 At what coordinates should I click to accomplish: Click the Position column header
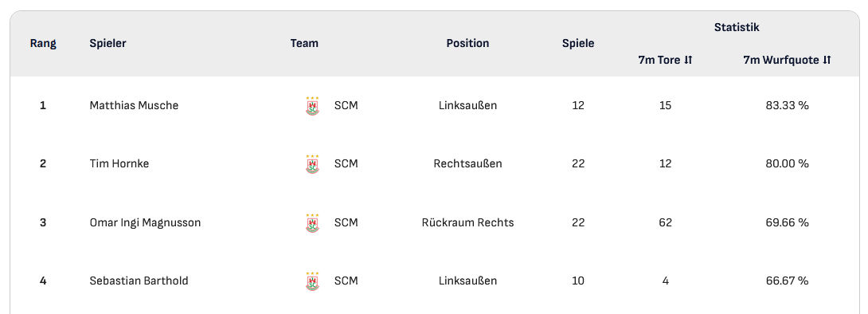[x=467, y=43]
